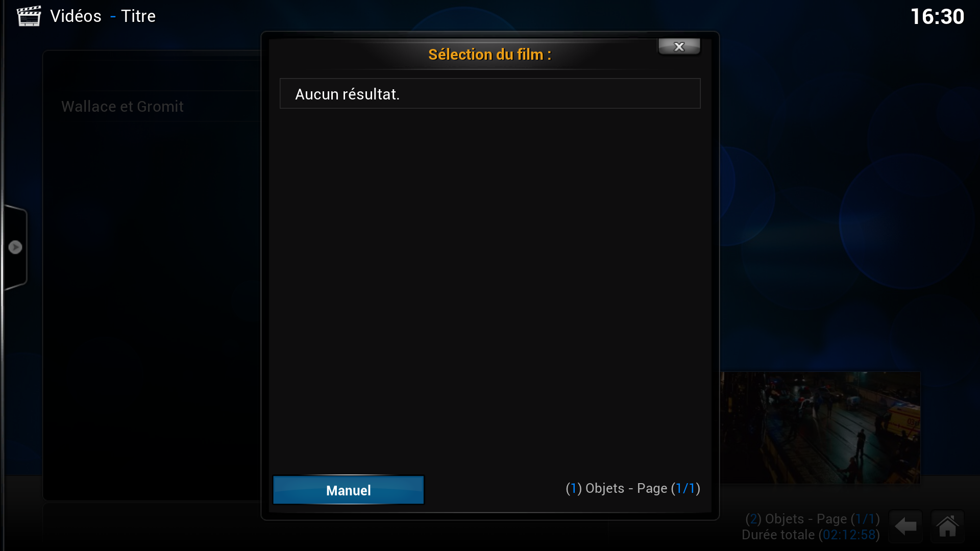Click the Sélection du film title

(490, 55)
